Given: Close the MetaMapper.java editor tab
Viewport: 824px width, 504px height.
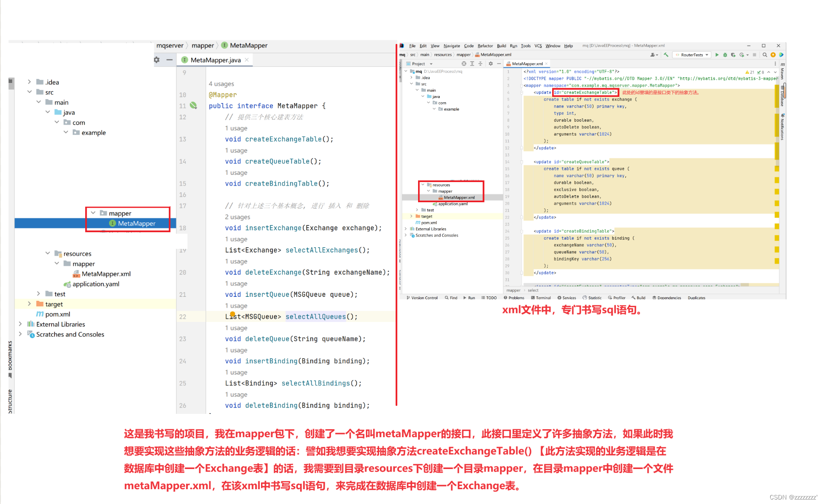Looking at the screenshot, I should click(247, 60).
